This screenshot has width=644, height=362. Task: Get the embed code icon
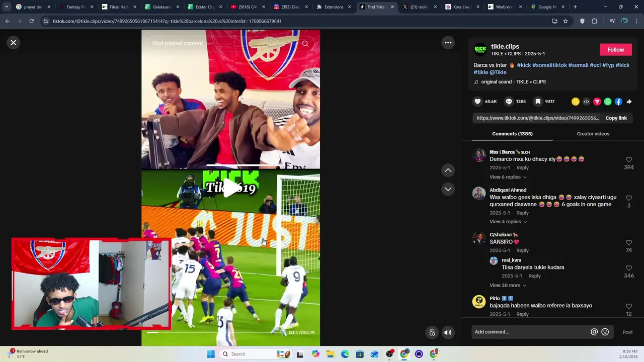[x=586, y=102]
